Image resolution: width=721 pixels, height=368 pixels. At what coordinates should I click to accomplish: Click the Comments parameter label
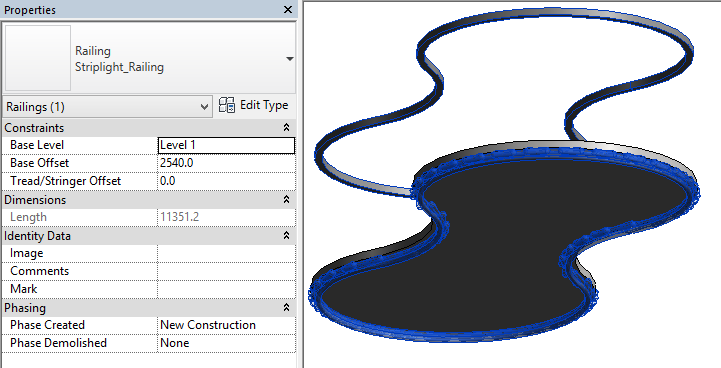tap(40, 271)
